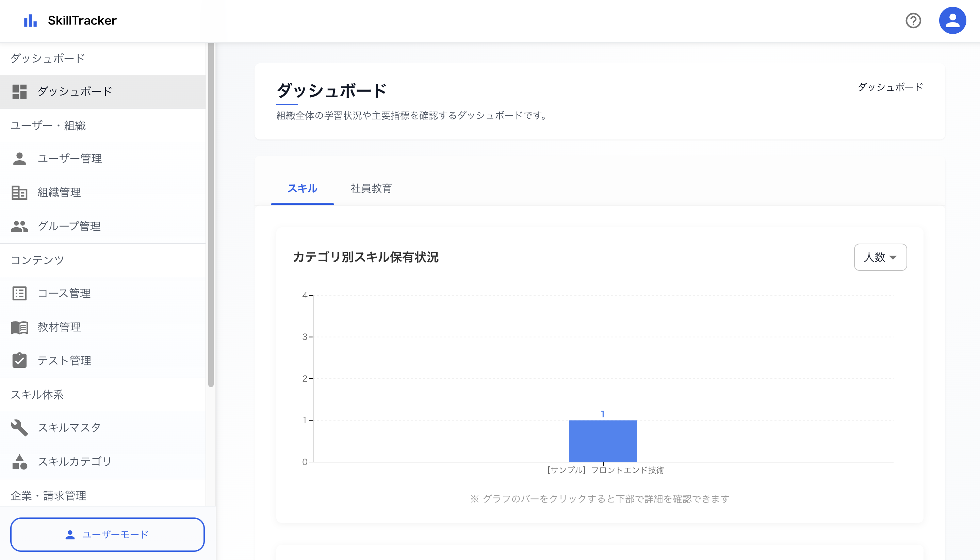
Task: Open the help question mark icon
Action: click(x=913, y=20)
